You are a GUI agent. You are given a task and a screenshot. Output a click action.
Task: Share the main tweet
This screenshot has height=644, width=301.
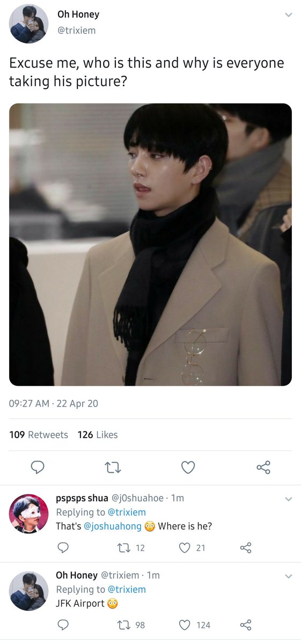(263, 468)
